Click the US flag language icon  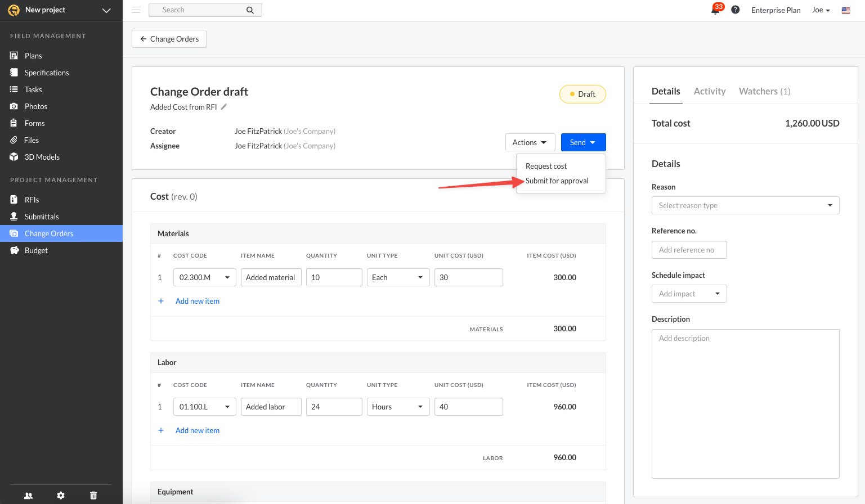click(845, 10)
